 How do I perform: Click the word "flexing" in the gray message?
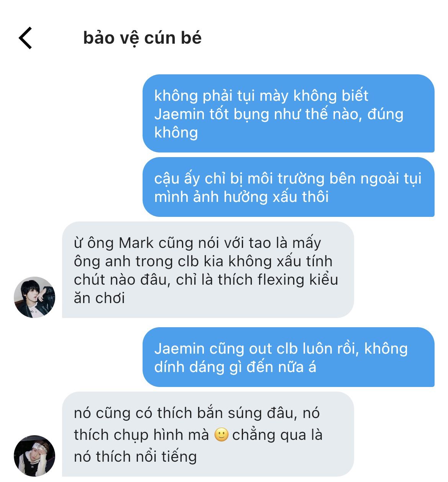[x=281, y=280]
